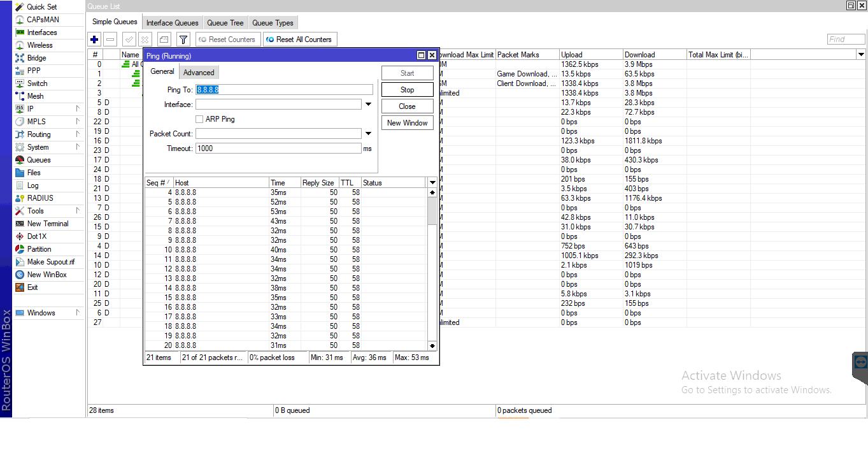
Task: Launch New WinBox from sidebar
Action: pyautogui.click(x=46, y=275)
